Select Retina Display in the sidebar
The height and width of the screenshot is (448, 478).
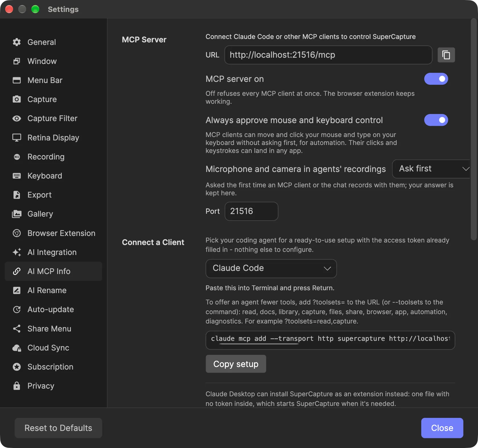click(53, 138)
